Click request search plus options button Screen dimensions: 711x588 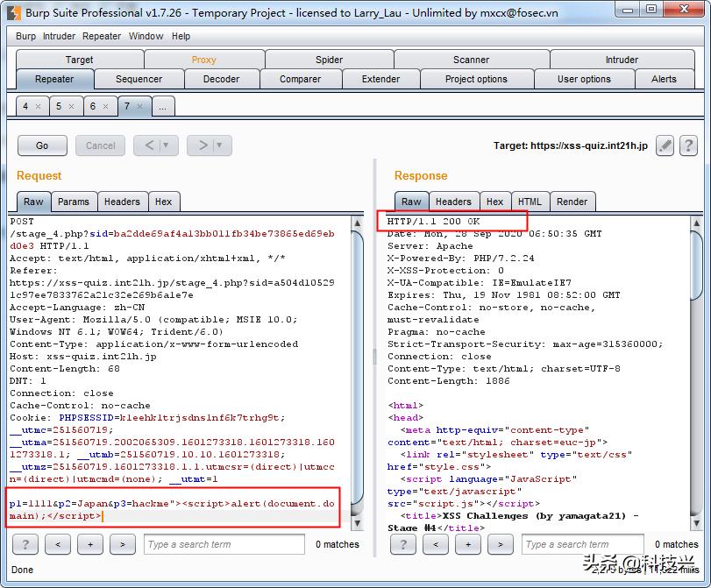[90, 544]
